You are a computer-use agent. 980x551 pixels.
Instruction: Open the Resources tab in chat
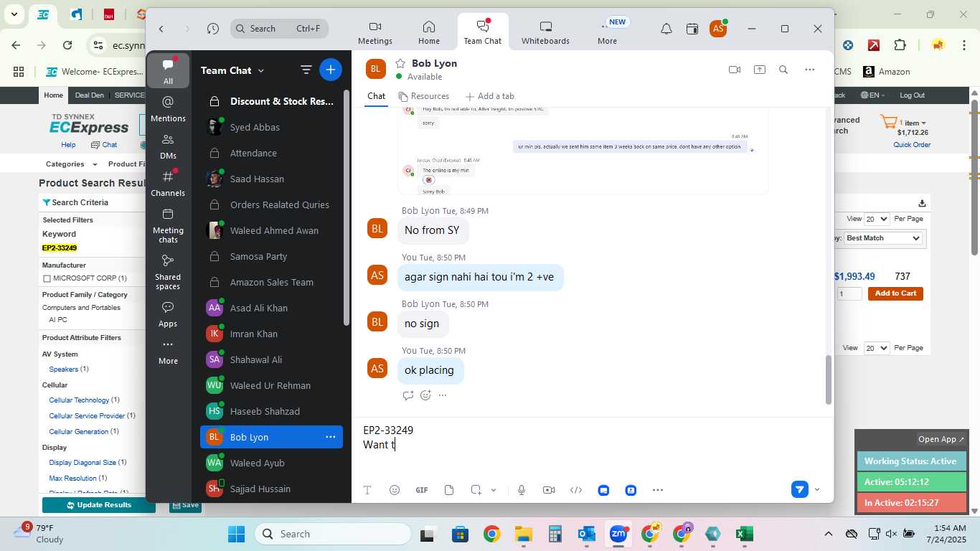[x=423, y=96]
